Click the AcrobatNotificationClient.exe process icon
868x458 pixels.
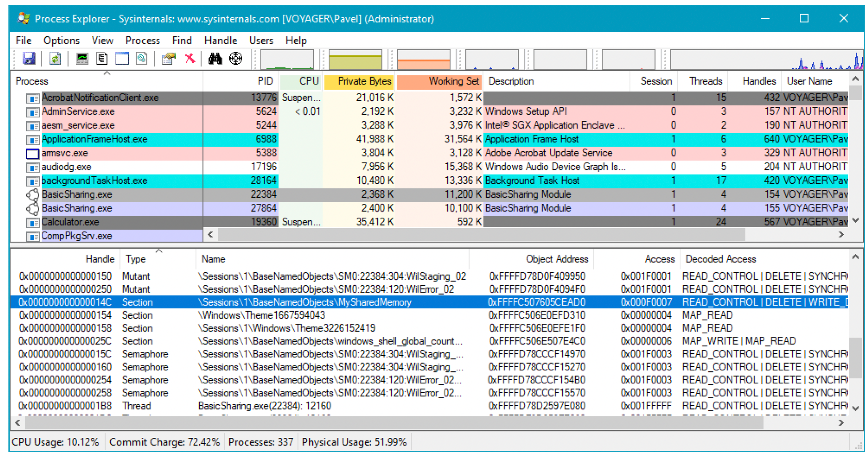pos(32,98)
